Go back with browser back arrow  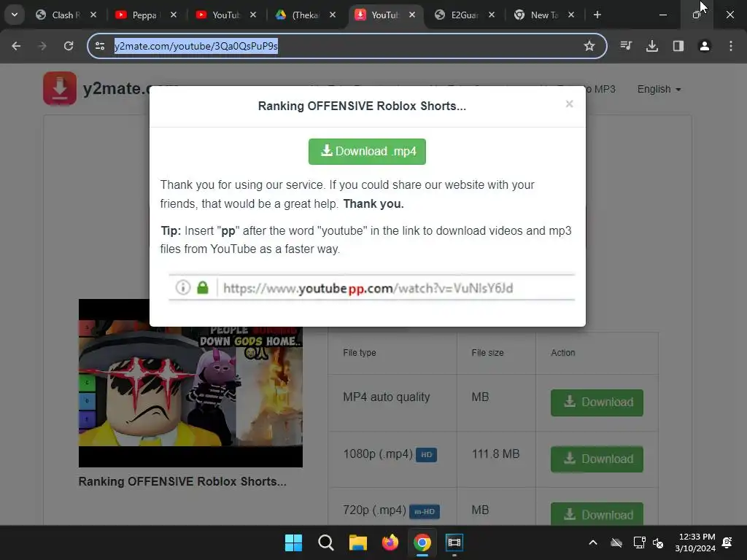coord(16,46)
